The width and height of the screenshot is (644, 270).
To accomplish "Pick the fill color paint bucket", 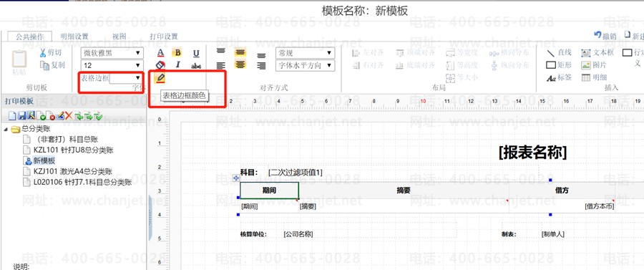I will click(160, 65).
